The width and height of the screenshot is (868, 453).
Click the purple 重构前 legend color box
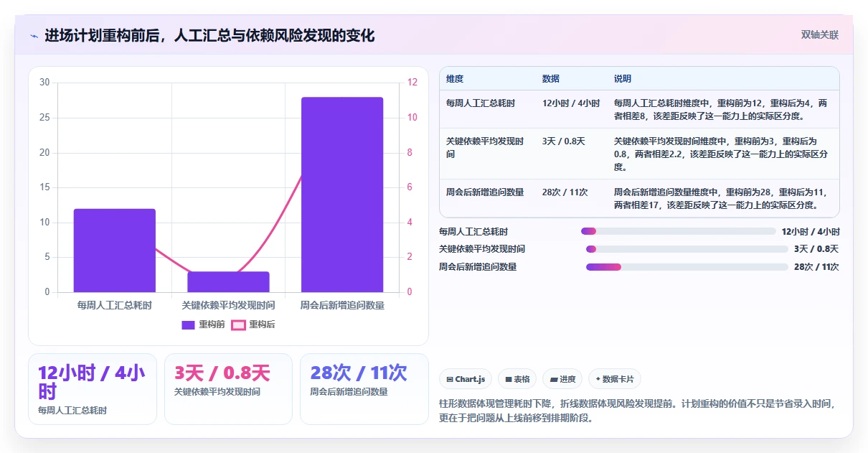(x=188, y=325)
